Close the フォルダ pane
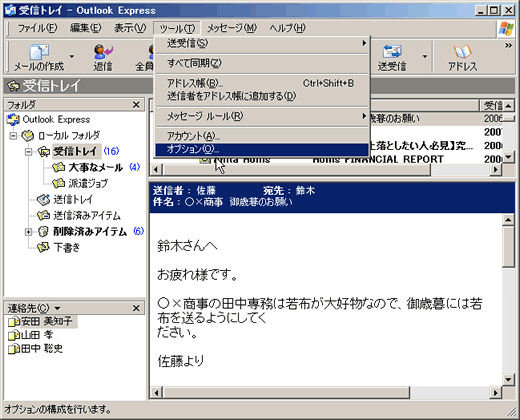 click(x=136, y=105)
